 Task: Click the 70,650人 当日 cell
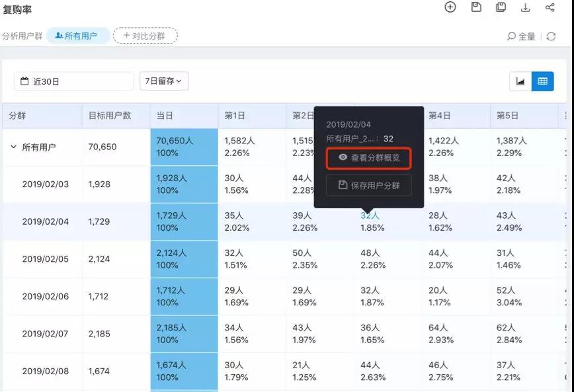pos(184,147)
